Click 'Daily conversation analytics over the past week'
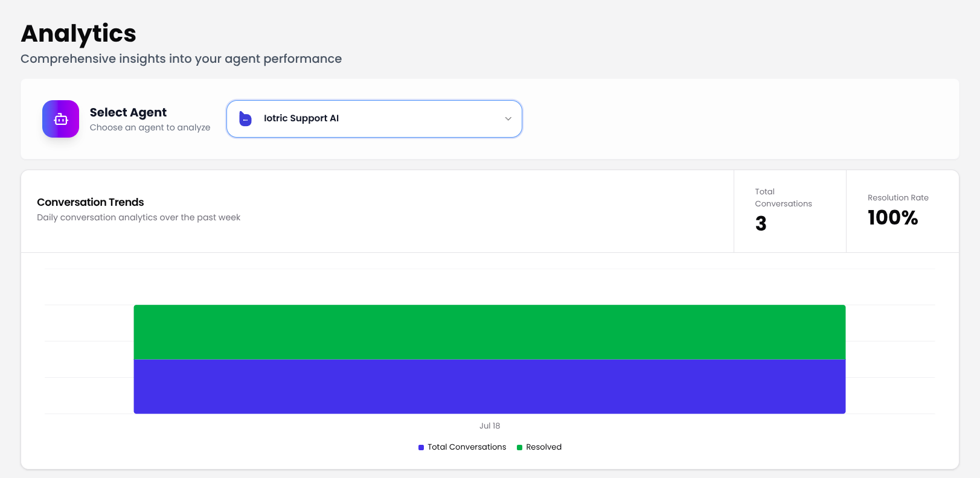 point(139,217)
